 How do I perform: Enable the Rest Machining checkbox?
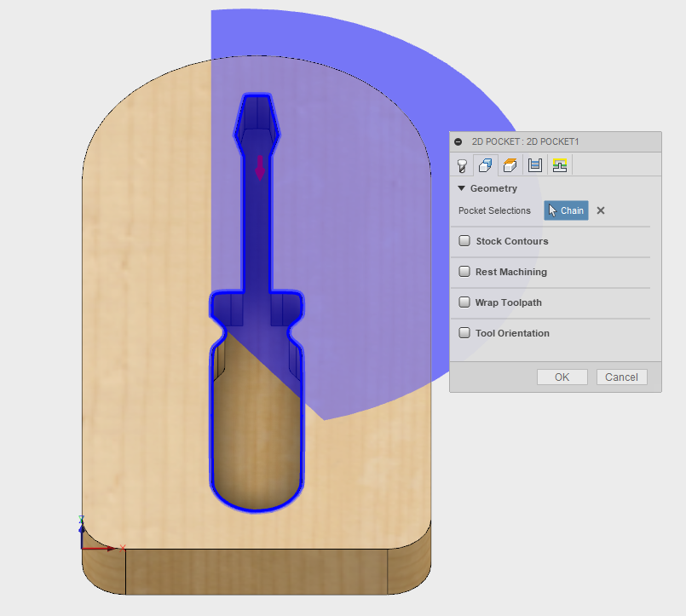(x=464, y=271)
